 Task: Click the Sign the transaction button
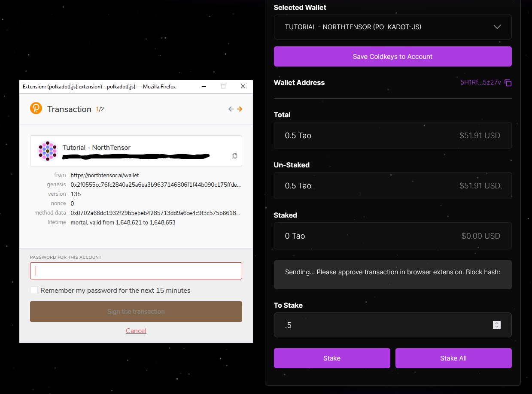tap(136, 312)
